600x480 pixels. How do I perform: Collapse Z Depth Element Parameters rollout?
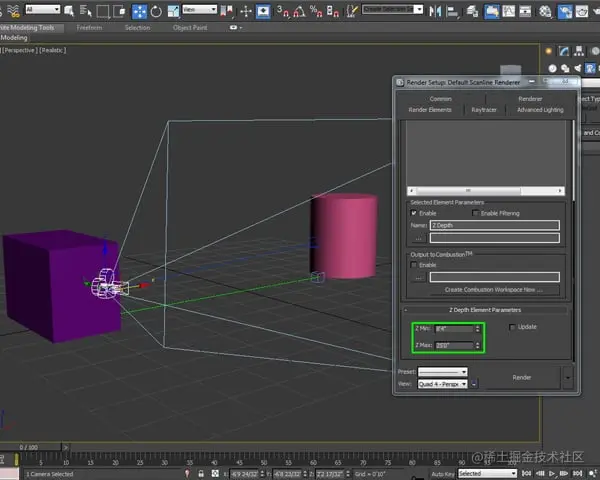[x=485, y=310]
